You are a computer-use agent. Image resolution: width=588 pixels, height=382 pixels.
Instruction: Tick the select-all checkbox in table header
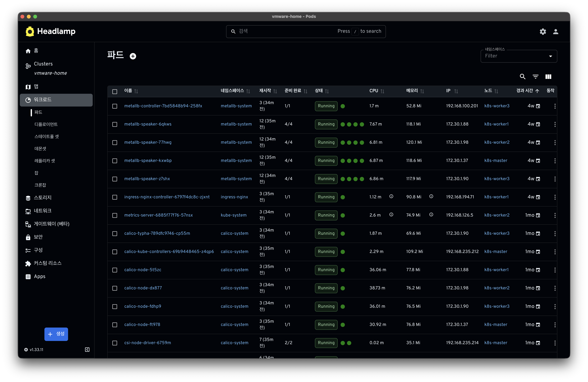point(115,91)
